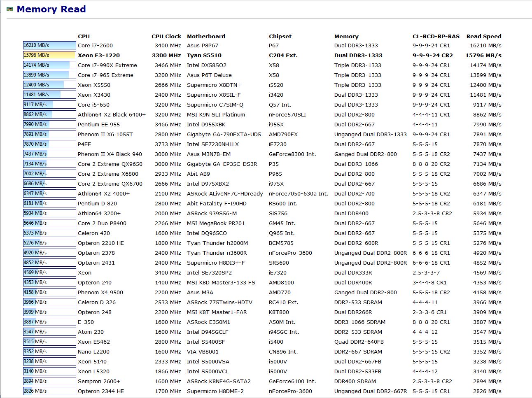Click the CPU Clock column header

(166, 36)
